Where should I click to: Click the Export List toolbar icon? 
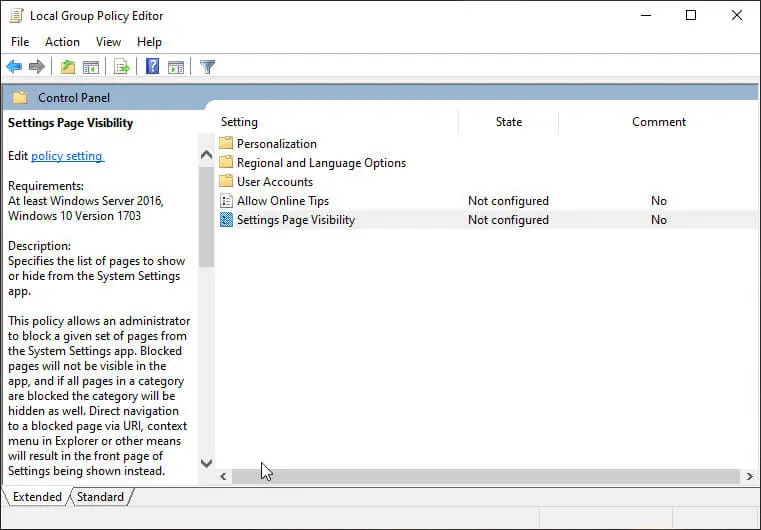[x=121, y=66]
